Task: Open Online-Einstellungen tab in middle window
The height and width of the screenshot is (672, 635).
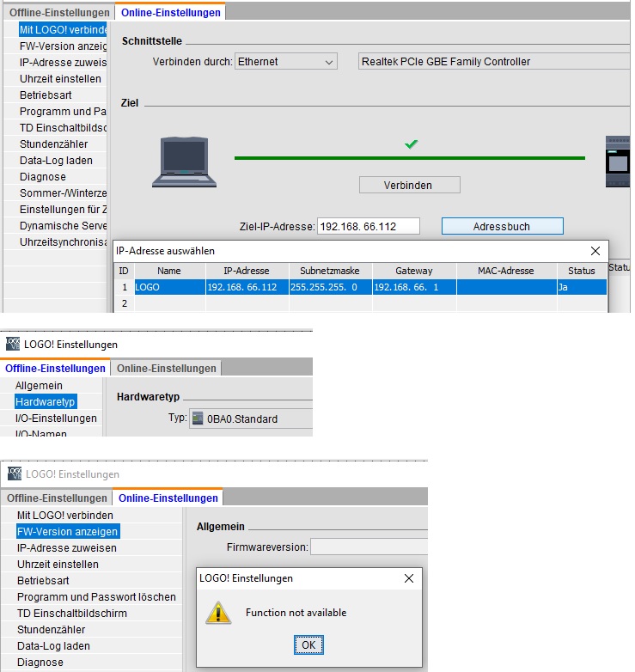Action: [166, 368]
